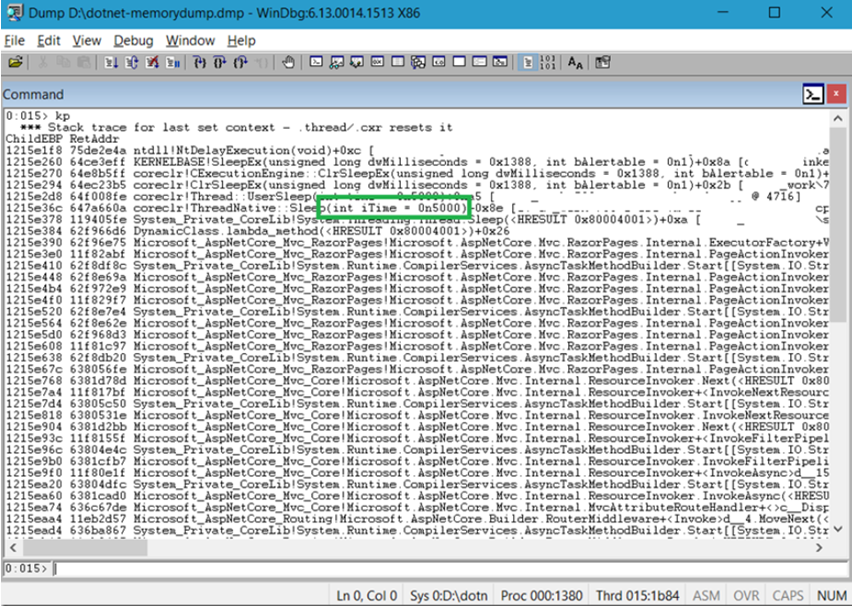This screenshot has height=606, width=852.
Task: Click the 'Command' pane title label
Action: click(33, 95)
